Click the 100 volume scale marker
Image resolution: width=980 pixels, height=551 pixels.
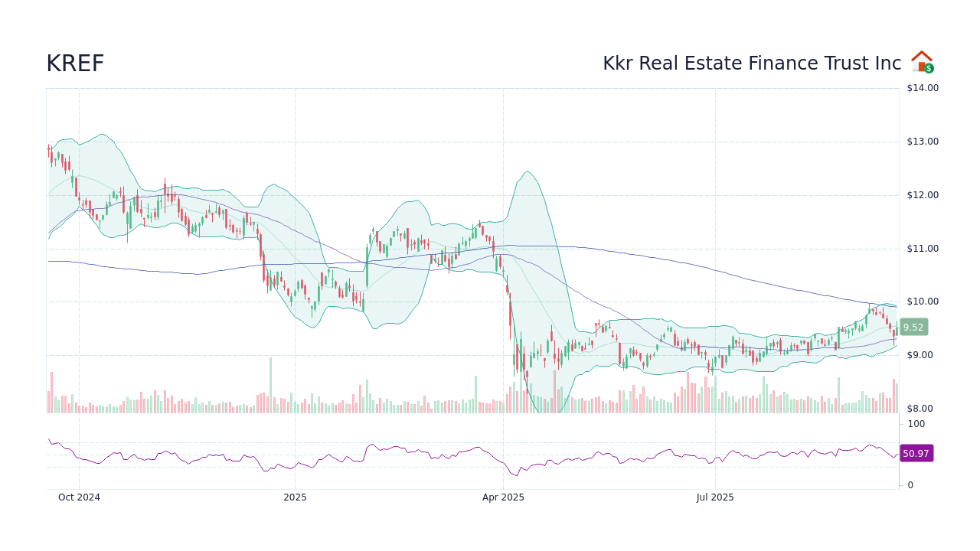(x=915, y=423)
